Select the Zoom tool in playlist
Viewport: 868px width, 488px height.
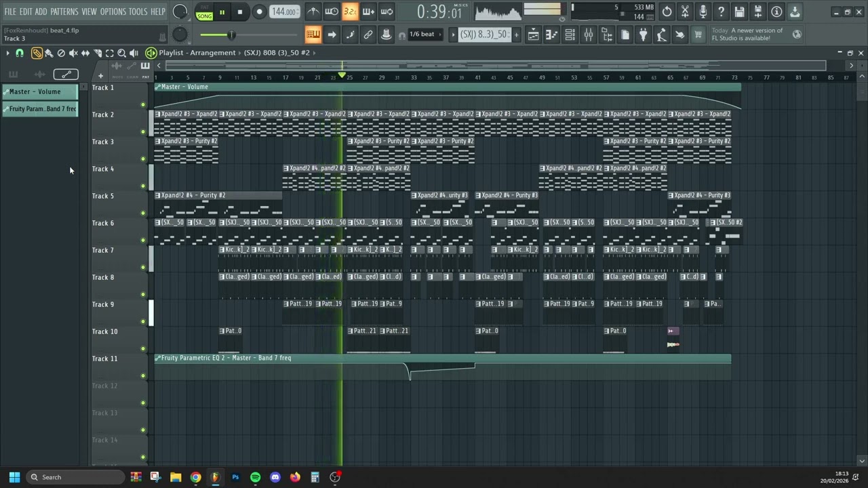point(122,53)
